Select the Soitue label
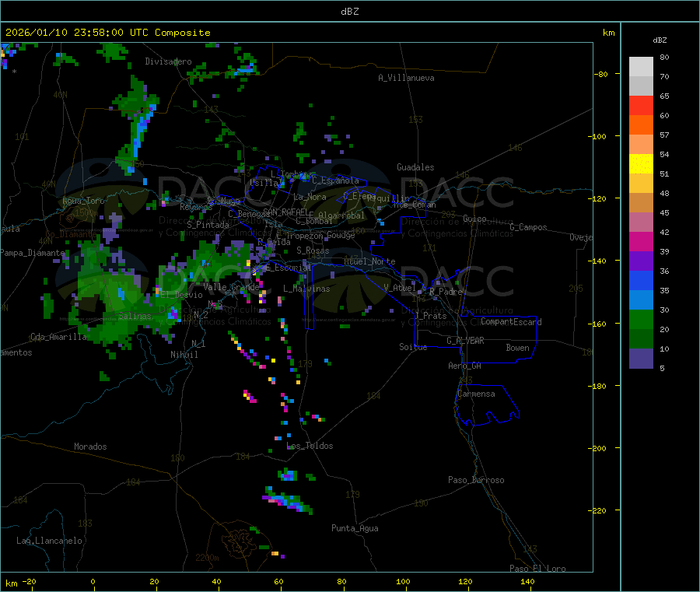Viewport: 700px width, 592px height. [x=413, y=347]
